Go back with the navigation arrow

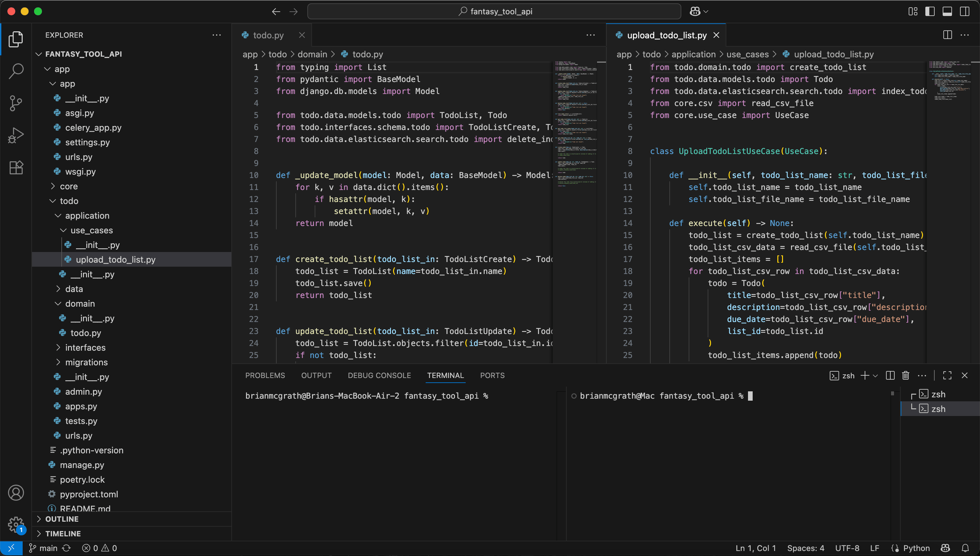276,11
